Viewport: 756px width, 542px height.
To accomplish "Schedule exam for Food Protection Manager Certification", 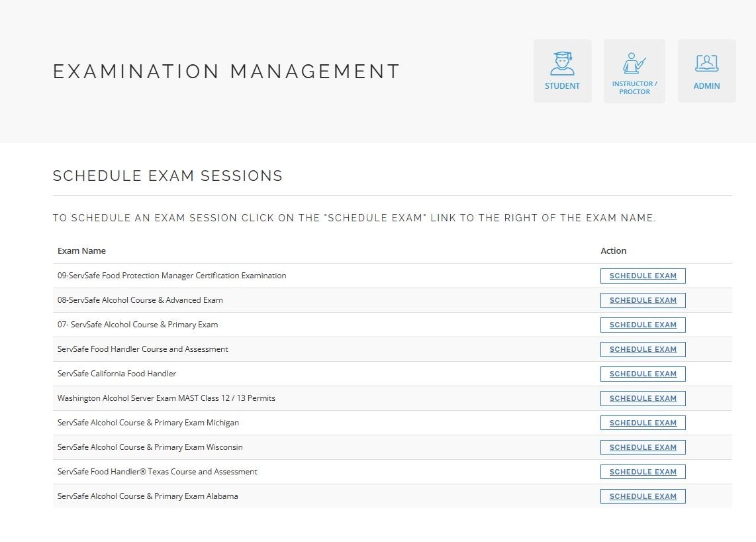I will click(643, 276).
